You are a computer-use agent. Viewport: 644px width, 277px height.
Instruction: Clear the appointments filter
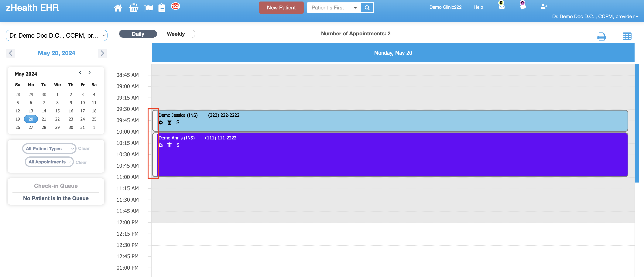pos(81,162)
